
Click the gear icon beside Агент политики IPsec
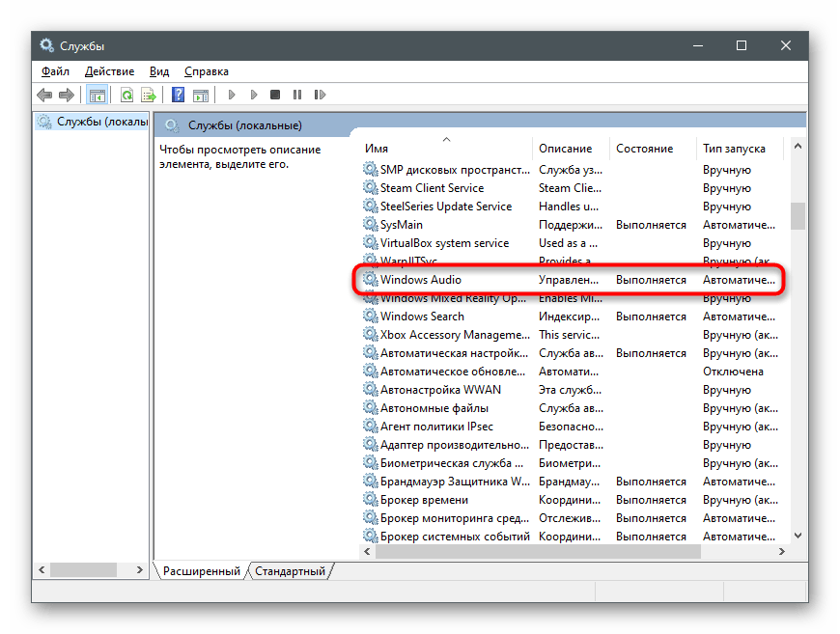click(370, 426)
